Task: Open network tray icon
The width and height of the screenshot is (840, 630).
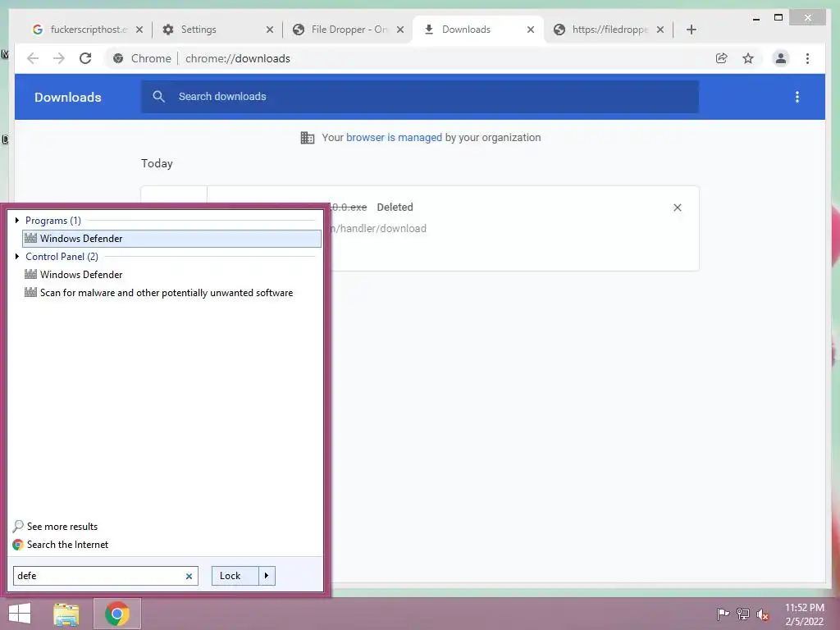Action: 743,614
